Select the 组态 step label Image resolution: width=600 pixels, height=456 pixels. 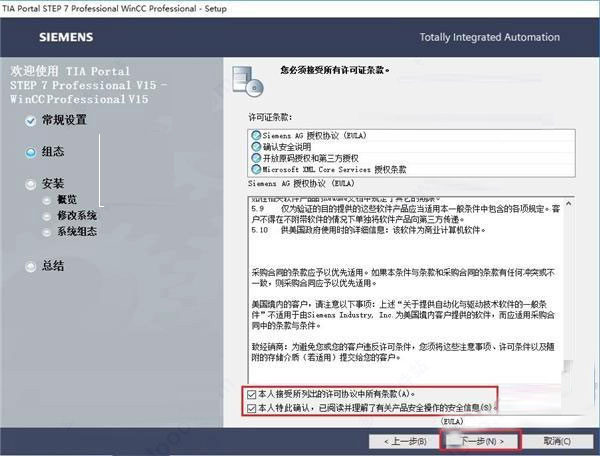[x=53, y=151]
